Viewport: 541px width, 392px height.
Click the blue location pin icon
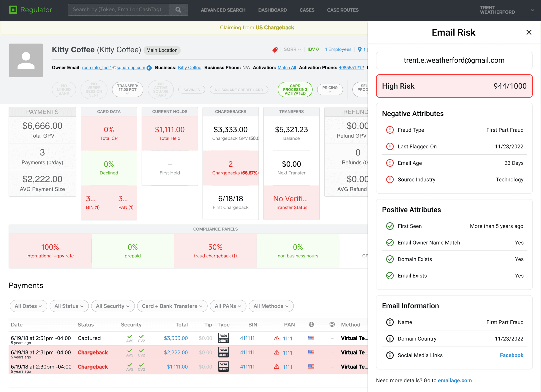pos(360,50)
